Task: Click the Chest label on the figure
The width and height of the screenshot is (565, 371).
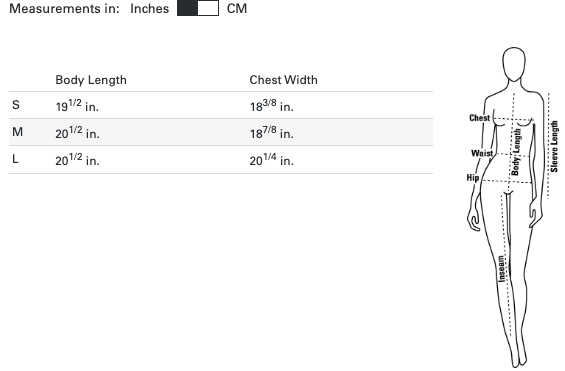Action: [480, 118]
